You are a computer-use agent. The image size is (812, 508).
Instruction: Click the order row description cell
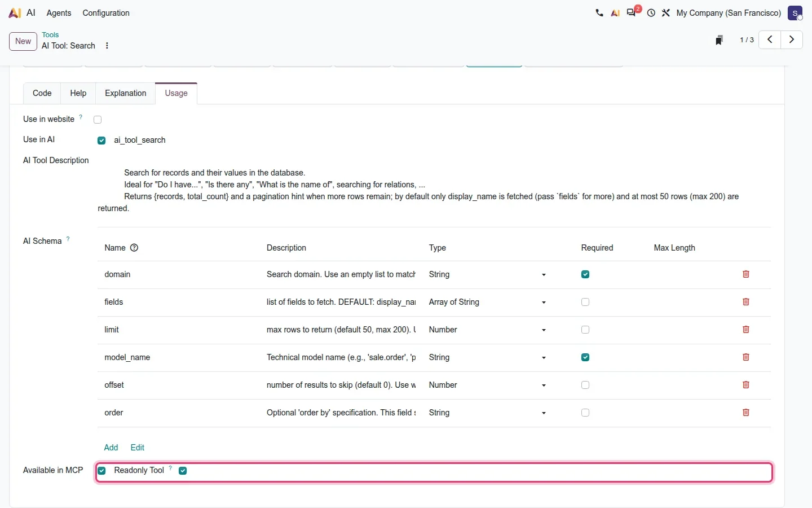click(x=341, y=413)
